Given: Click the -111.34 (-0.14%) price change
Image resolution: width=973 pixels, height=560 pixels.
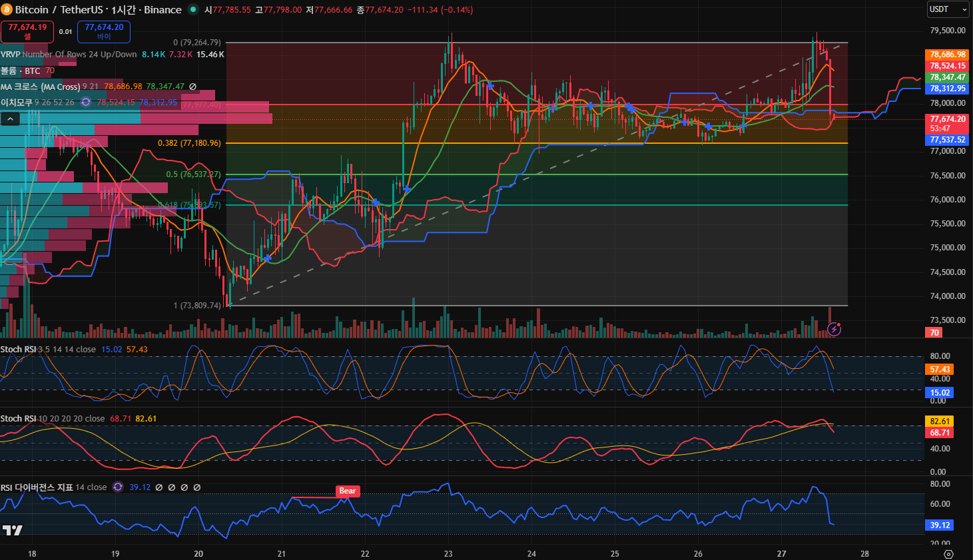Looking at the screenshot, I should pos(440,9).
